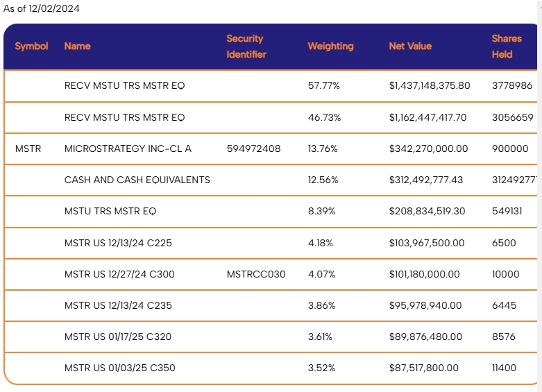The width and height of the screenshot is (542, 392).
Task: Click the As of 12/02/2024 date text
Action: 42,8
